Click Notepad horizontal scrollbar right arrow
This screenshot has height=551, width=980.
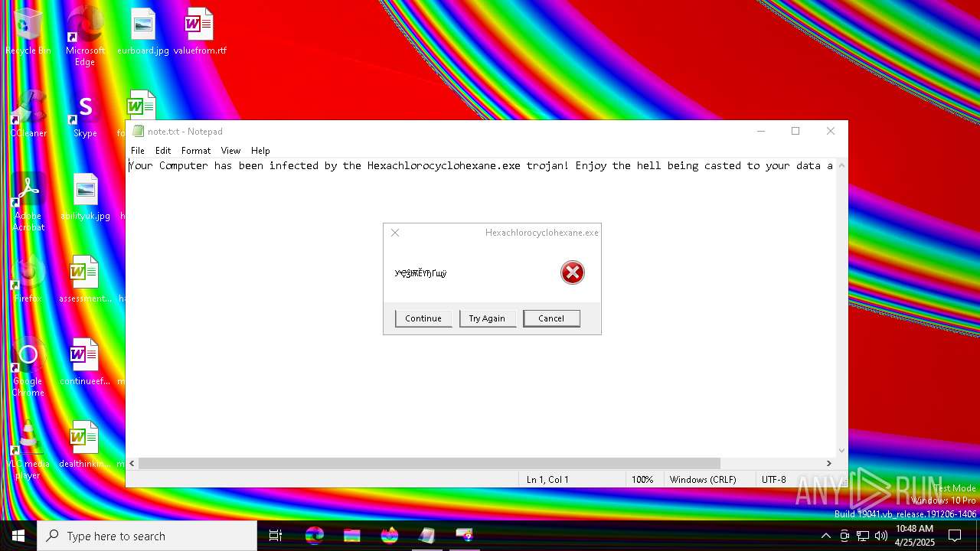(828, 463)
